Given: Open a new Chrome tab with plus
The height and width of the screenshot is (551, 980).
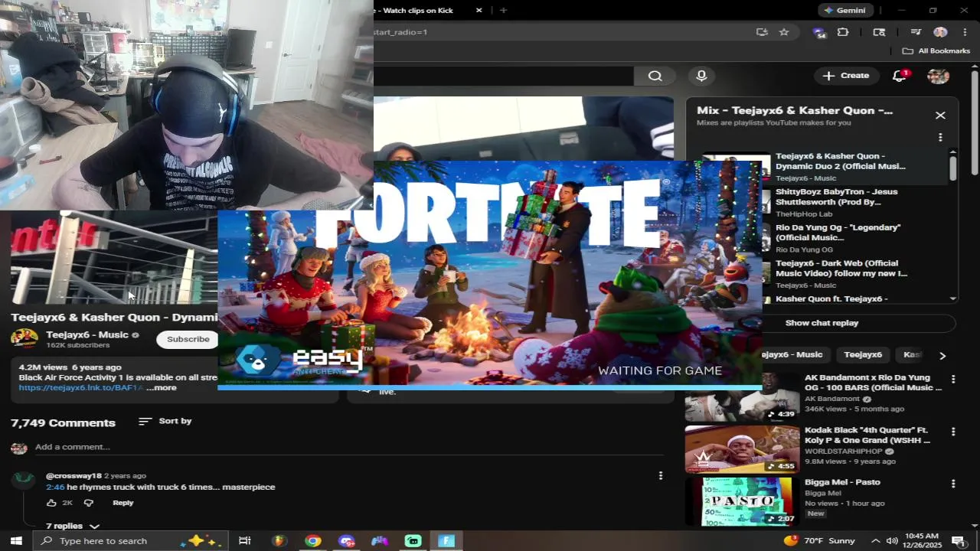Looking at the screenshot, I should tap(503, 10).
